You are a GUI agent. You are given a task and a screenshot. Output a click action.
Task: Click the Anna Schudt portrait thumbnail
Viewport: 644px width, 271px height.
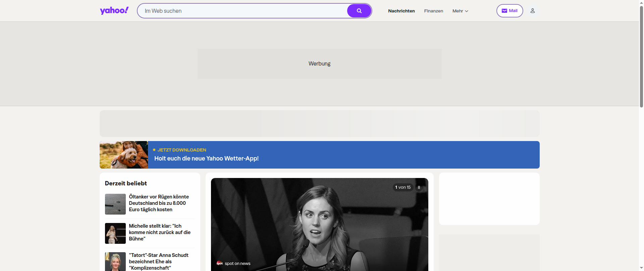[x=115, y=262]
